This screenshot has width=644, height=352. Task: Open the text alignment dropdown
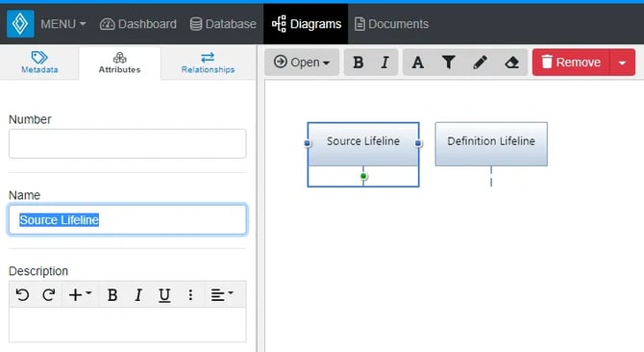pos(222,294)
